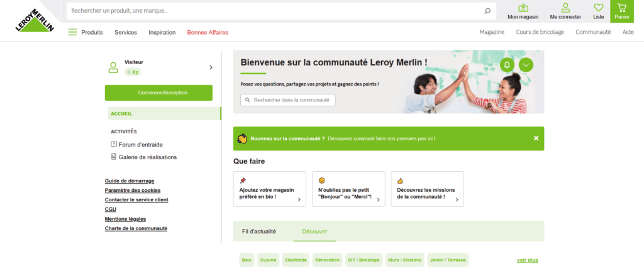Screen dimensions: 644x273
Task: Click the Visiteur avatar icon
Action: (113, 68)
